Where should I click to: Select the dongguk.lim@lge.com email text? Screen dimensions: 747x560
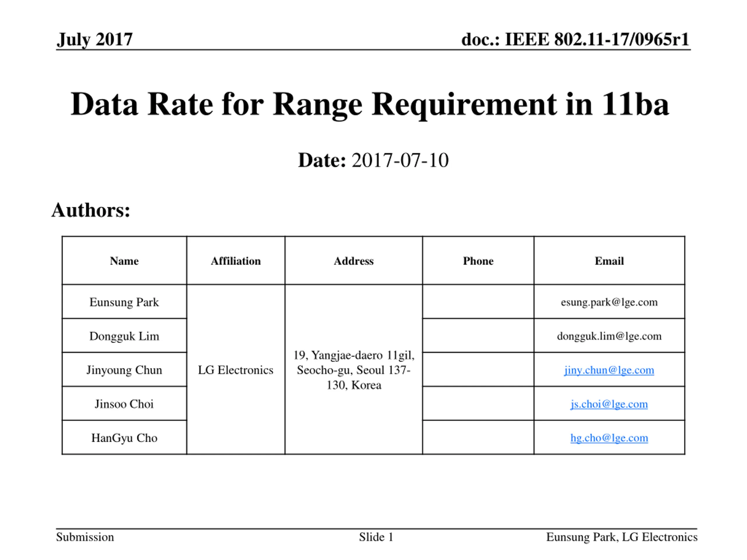[x=609, y=336]
